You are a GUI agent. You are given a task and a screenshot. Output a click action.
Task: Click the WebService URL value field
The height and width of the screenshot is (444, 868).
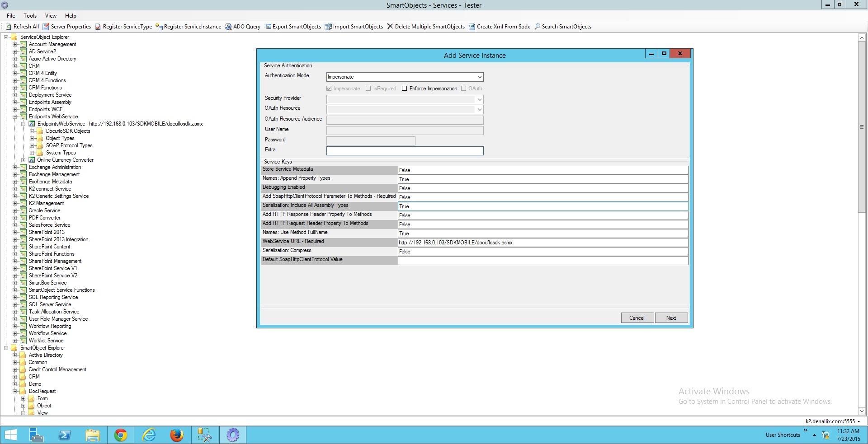click(543, 243)
